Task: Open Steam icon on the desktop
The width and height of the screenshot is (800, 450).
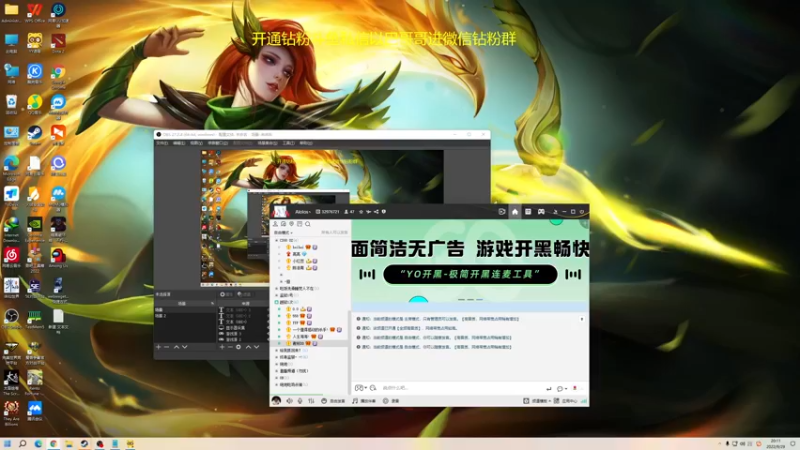Action: pos(35,136)
